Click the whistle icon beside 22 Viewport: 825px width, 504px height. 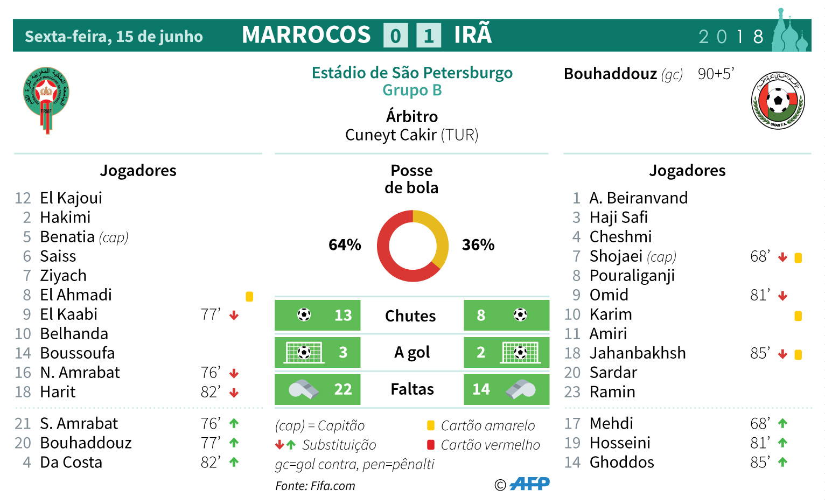[x=303, y=389]
